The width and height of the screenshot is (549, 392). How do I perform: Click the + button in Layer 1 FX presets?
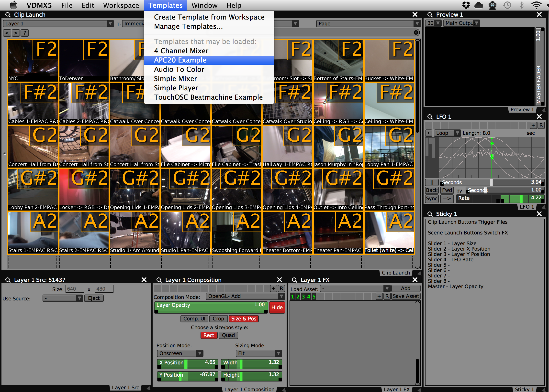pyautogui.click(x=379, y=297)
